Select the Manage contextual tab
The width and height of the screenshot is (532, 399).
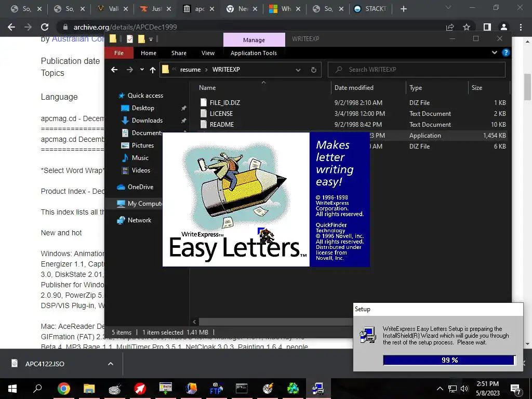pos(254,40)
